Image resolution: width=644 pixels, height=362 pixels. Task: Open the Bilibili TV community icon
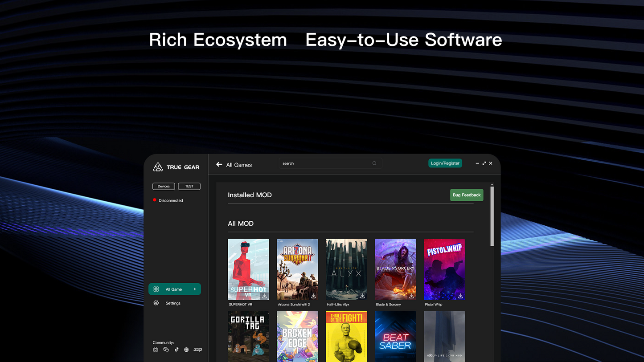[156, 350]
